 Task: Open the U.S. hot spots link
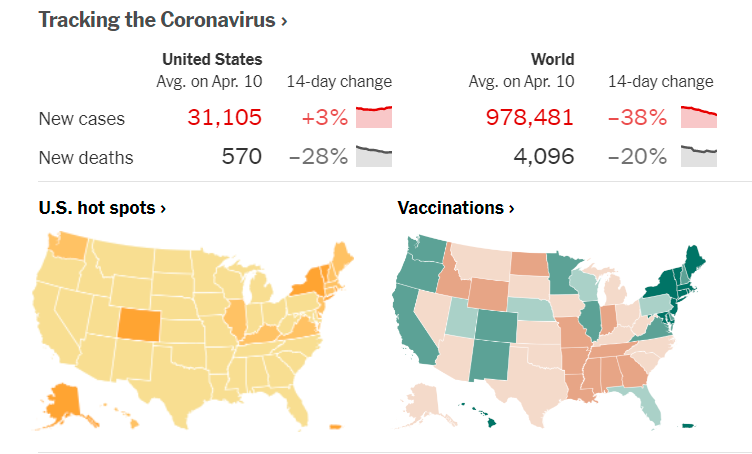tap(102, 208)
